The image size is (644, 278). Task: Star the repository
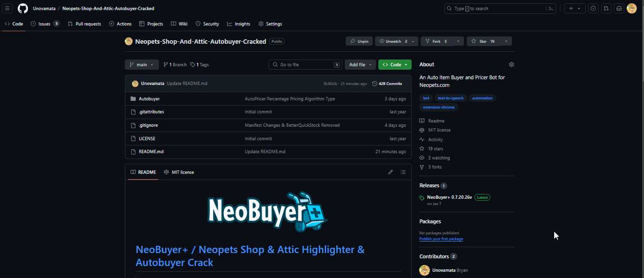click(484, 41)
